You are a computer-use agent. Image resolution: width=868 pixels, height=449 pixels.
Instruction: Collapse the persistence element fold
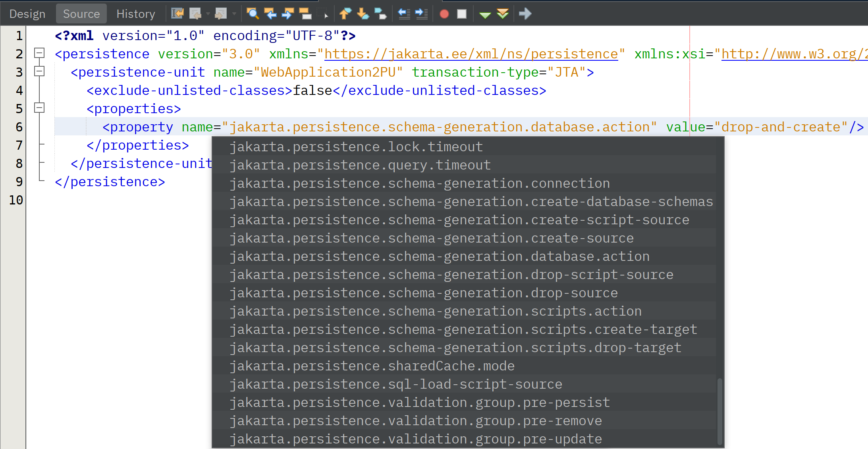39,53
